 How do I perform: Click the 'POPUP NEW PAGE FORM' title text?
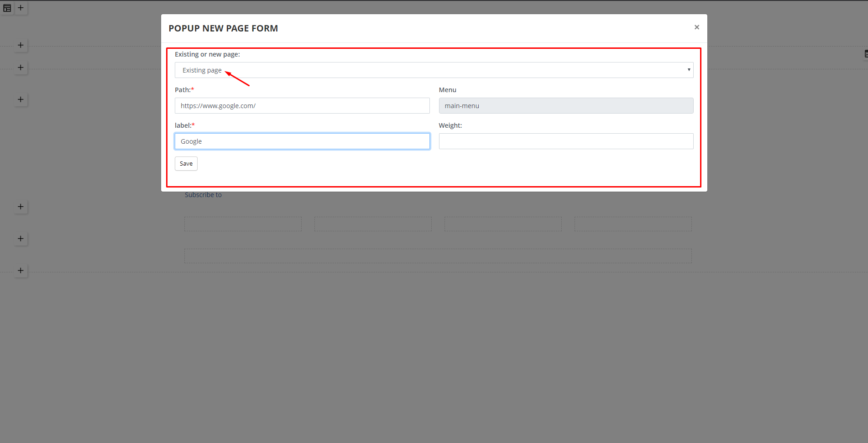tap(223, 28)
